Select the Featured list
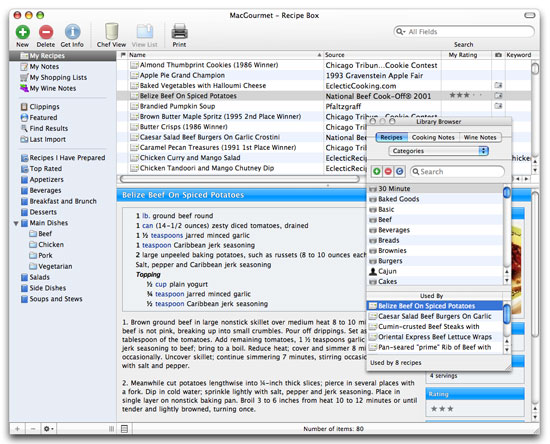 (x=43, y=117)
